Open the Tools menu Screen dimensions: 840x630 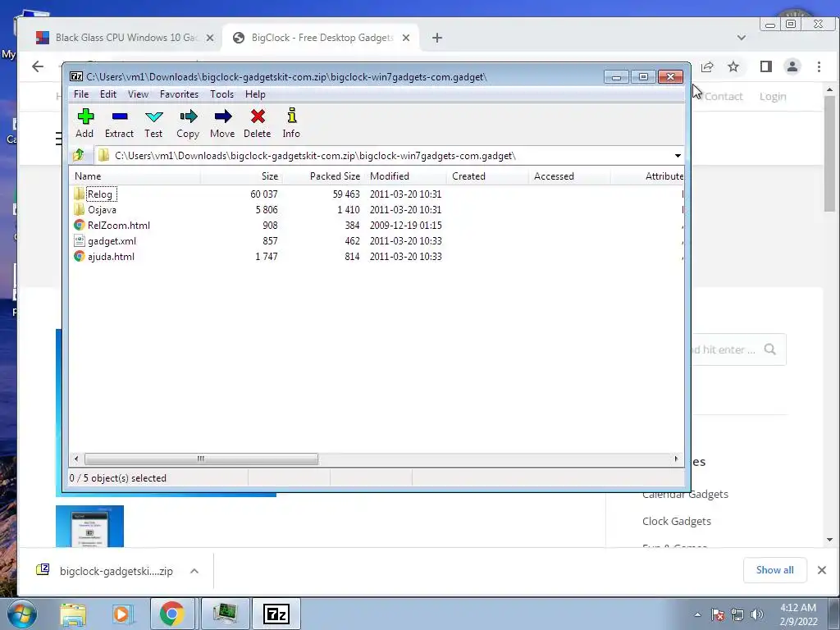(x=221, y=94)
